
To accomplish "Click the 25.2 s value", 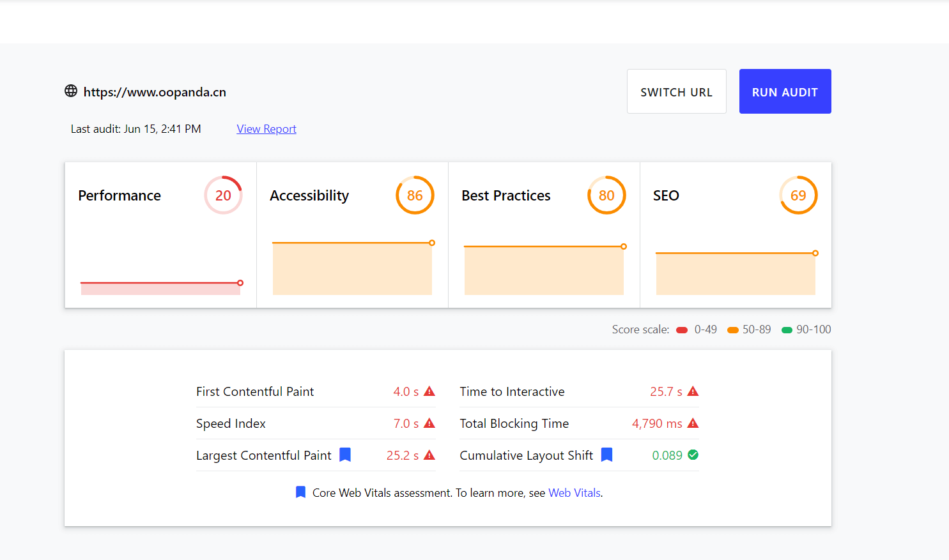I will click(403, 455).
